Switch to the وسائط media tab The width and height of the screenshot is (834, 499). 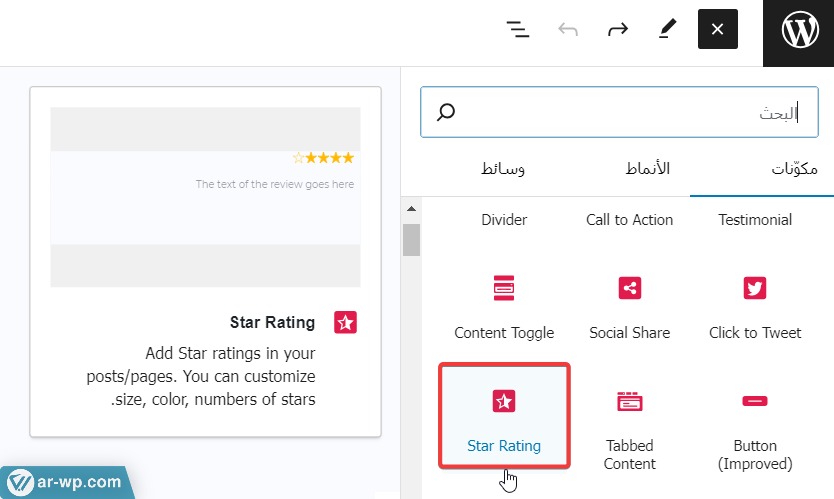click(x=502, y=168)
